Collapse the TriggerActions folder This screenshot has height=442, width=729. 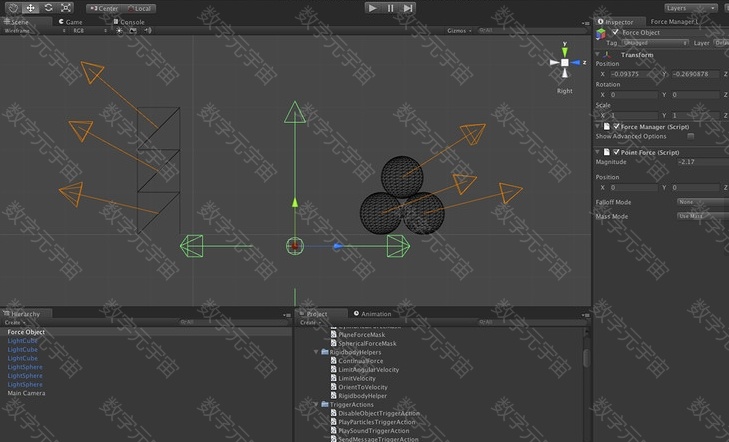(316, 404)
